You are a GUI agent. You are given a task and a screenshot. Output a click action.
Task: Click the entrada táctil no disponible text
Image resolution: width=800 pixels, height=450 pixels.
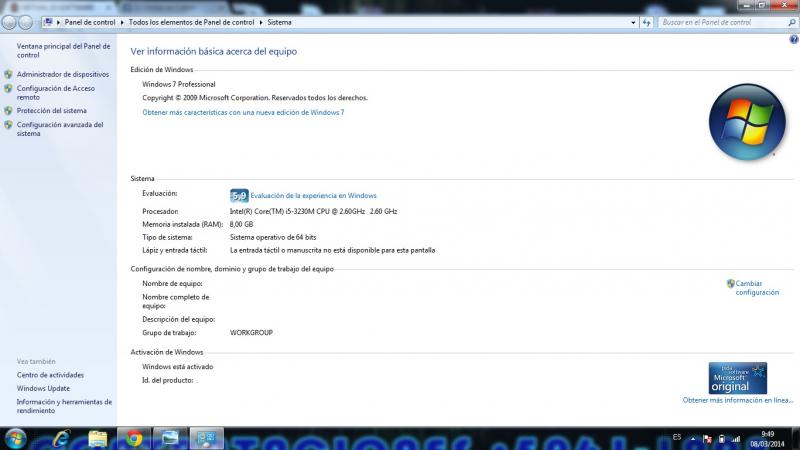332,251
